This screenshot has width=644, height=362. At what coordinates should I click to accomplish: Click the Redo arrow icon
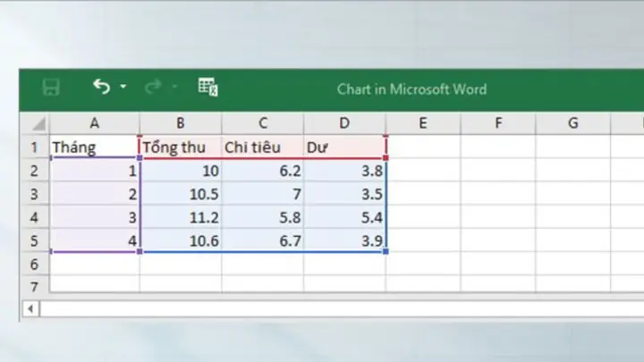click(153, 87)
